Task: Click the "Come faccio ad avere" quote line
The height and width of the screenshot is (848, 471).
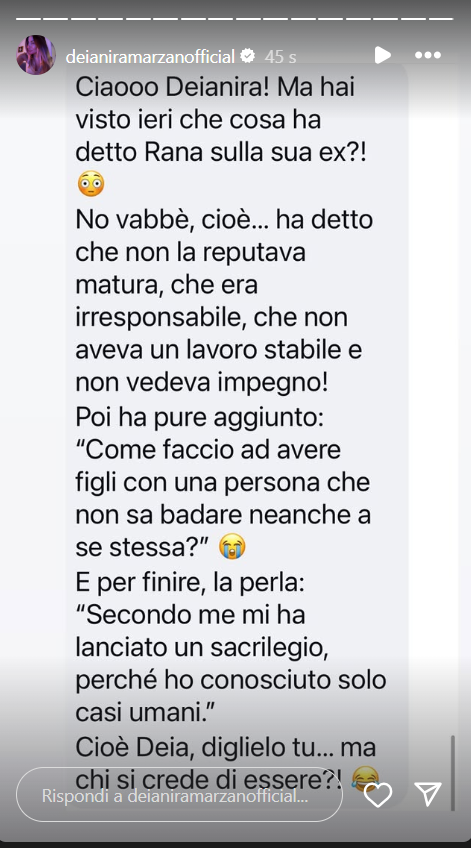Action: pos(208,450)
